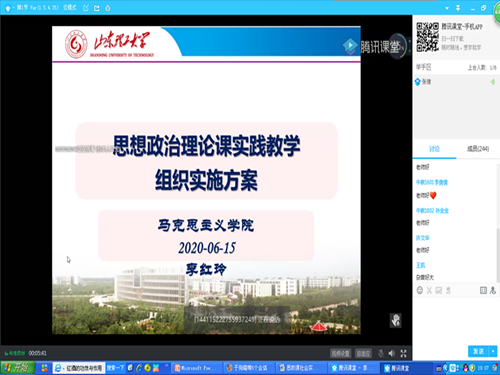The image size is (500, 375).
Task: Click the chat message input area
Action: tap(455, 320)
